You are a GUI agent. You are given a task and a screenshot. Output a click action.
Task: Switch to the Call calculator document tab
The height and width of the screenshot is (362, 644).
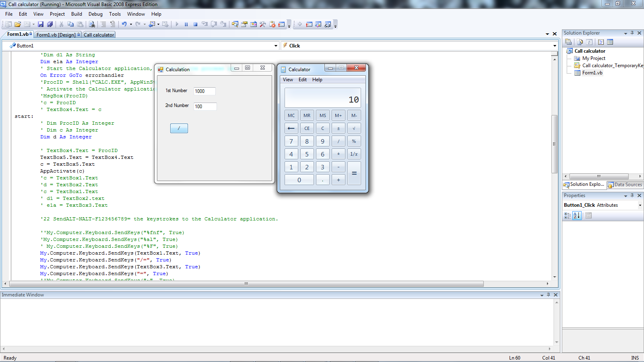pos(99,35)
